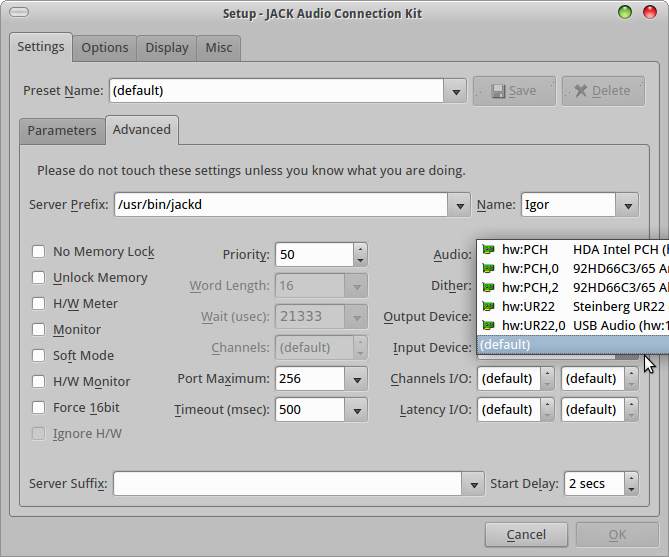Select the Advanced sub-tab
Image resolution: width=669 pixels, height=557 pixels.
tap(142, 130)
